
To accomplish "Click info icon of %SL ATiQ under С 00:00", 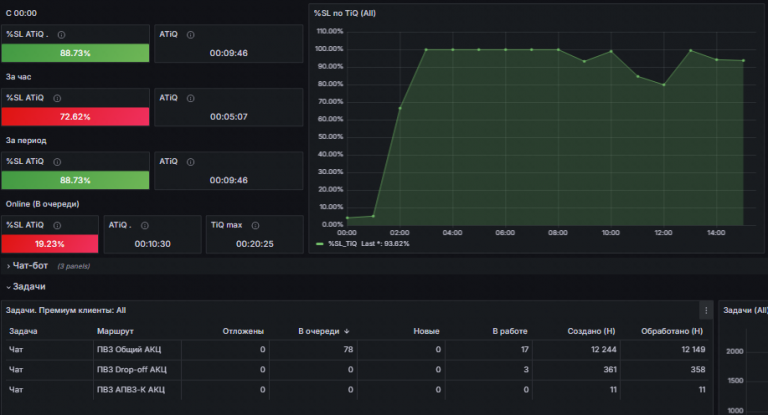I will [61, 35].
